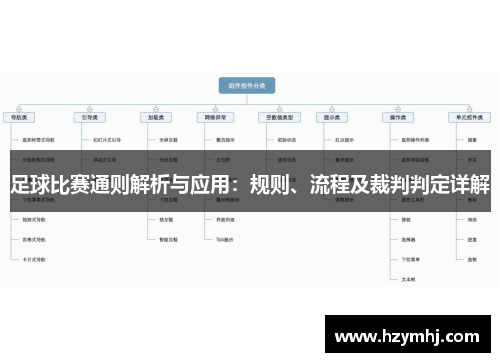This screenshot has height=362, width=500.
Task: Collapse the 网络异常 branch with its minus circle
Action: pyautogui.click(x=215, y=109)
